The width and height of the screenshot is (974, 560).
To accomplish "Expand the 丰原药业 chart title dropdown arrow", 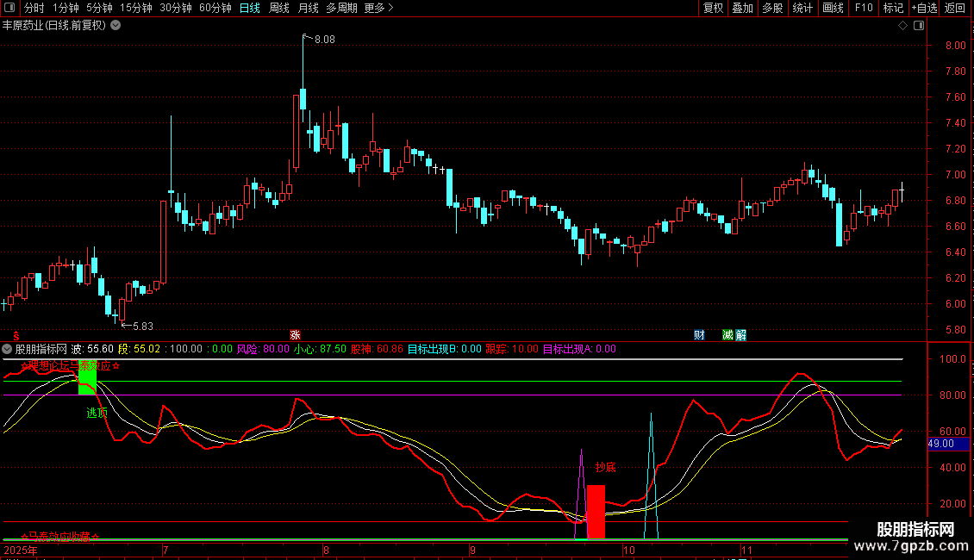I will 116,26.
